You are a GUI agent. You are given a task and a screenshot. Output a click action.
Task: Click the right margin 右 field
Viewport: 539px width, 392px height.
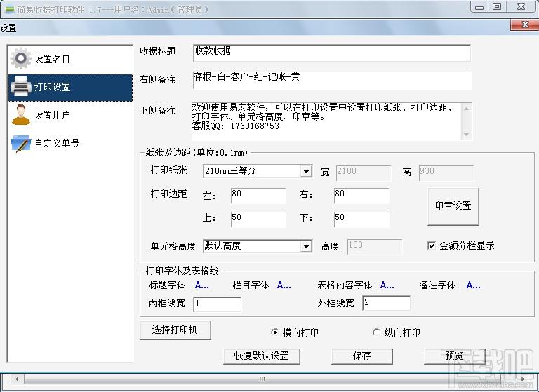pyautogui.click(x=361, y=196)
